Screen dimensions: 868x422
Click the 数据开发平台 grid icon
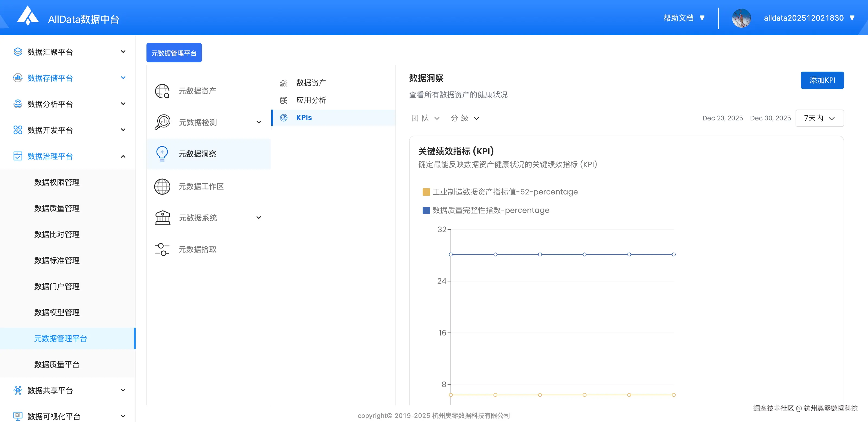(18, 130)
